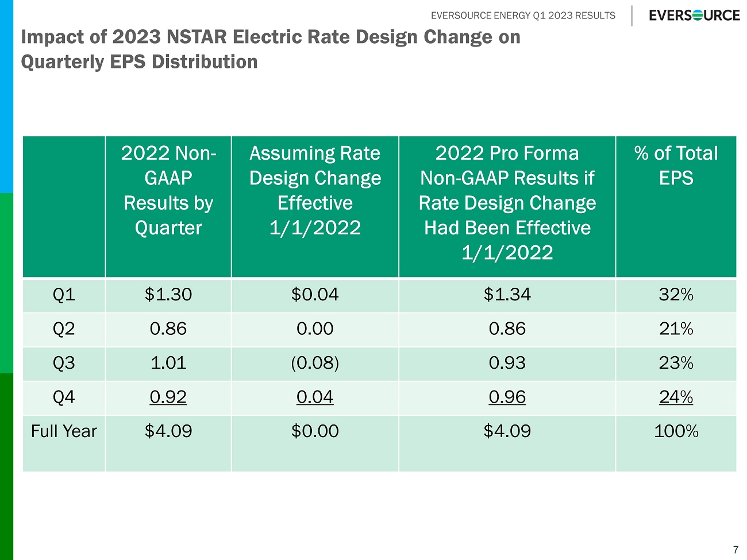Click the Eversource logo
Viewport: 747px width, 560px height.
pyautogui.click(x=694, y=16)
